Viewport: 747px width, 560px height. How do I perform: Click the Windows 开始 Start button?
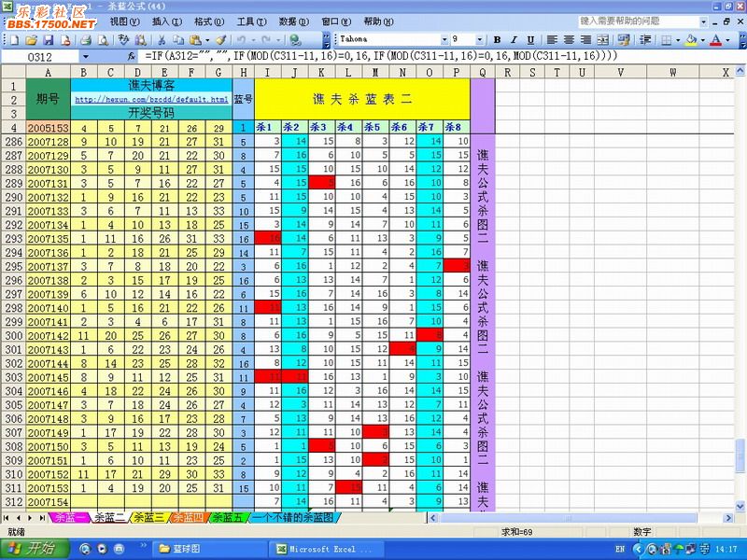click(x=35, y=549)
